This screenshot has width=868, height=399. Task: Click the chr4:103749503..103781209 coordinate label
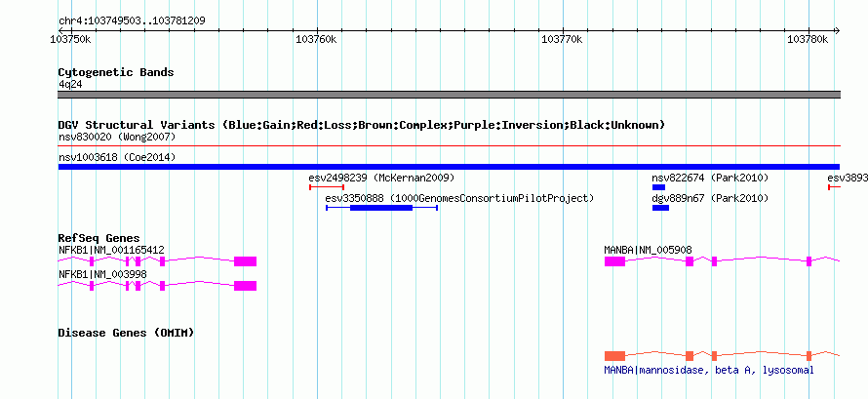pos(132,21)
